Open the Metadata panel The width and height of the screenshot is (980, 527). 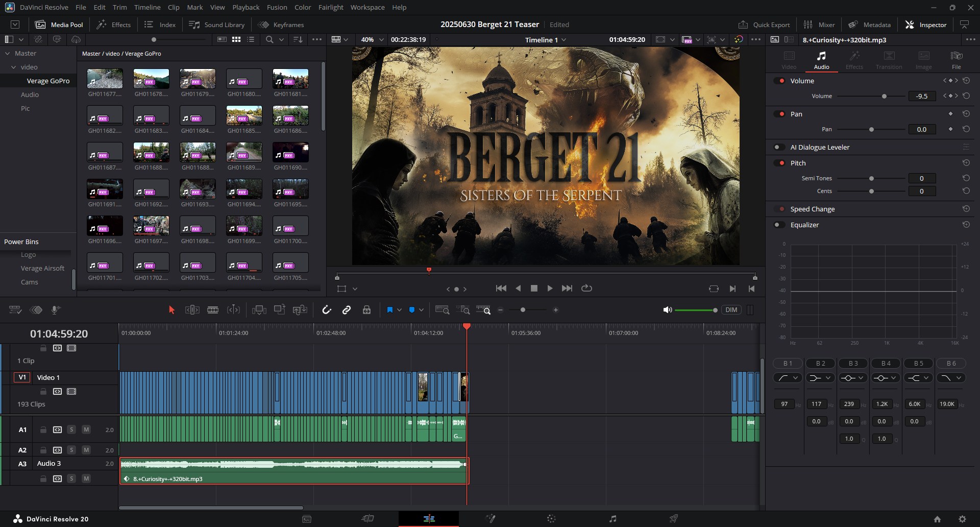coord(870,25)
